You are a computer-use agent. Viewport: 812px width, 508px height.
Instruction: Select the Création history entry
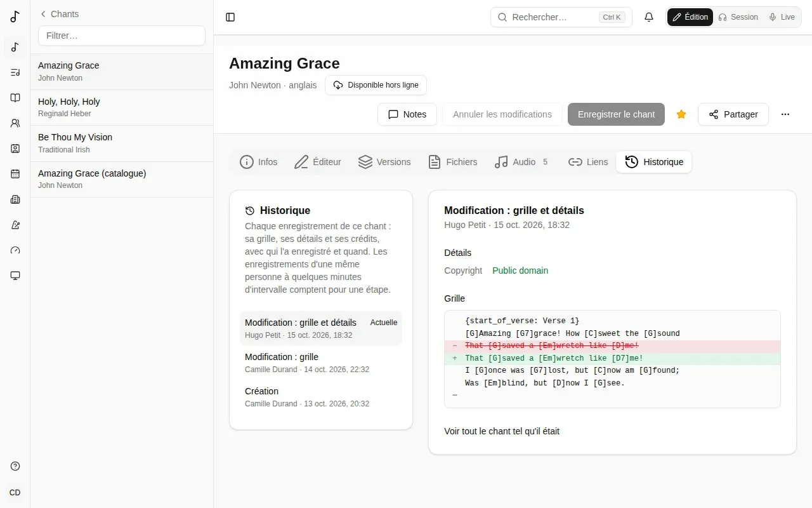click(x=321, y=397)
